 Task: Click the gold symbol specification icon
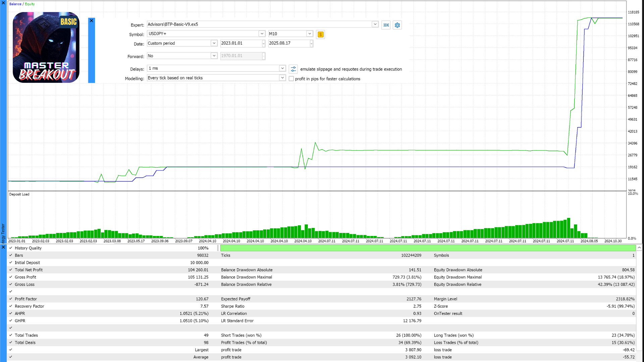coord(321,35)
